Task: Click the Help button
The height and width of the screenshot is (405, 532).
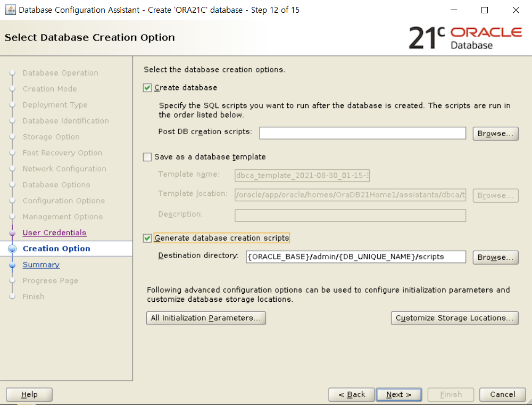Action: [29, 394]
